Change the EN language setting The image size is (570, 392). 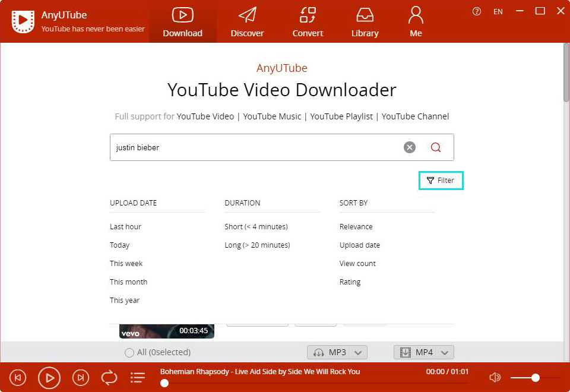(498, 12)
